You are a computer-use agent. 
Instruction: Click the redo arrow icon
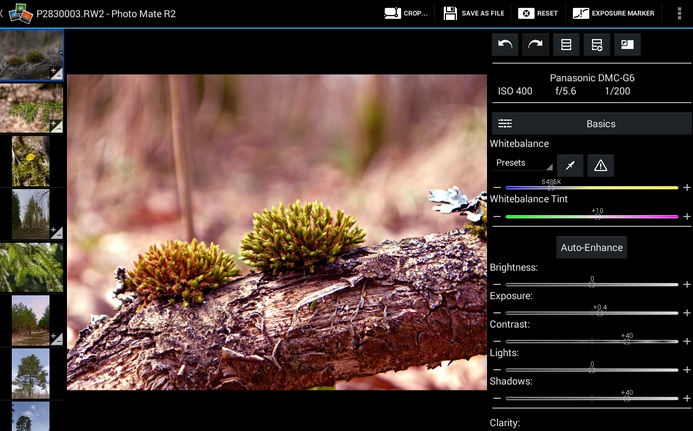pyautogui.click(x=535, y=45)
